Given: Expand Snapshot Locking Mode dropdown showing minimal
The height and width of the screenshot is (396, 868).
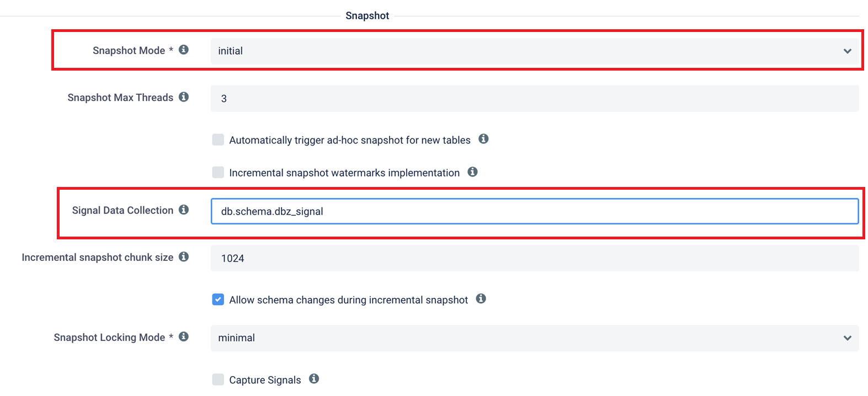Looking at the screenshot, I should point(535,338).
